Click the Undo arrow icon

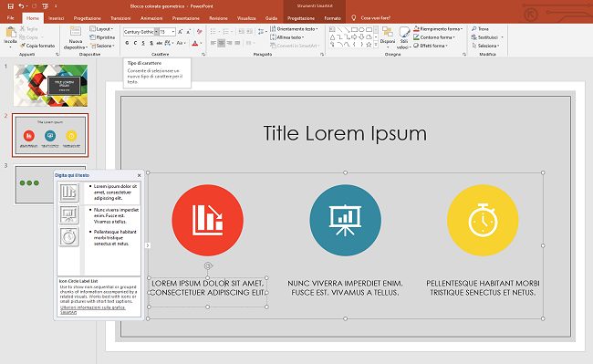click(21, 6)
